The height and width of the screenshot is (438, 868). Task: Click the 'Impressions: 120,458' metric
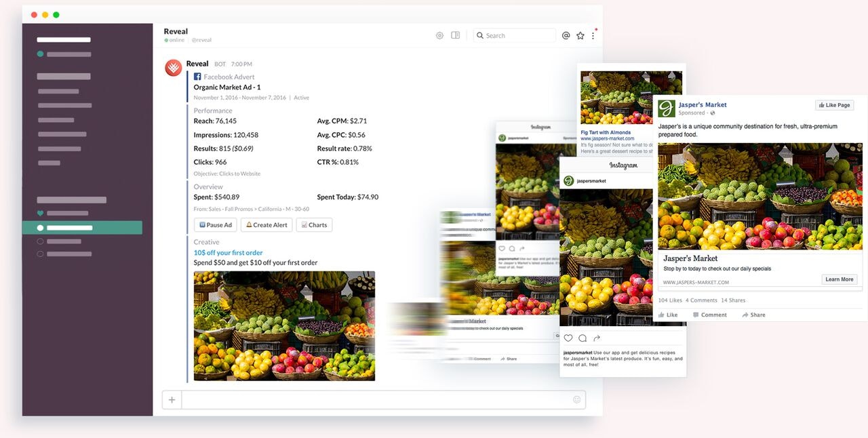click(226, 135)
